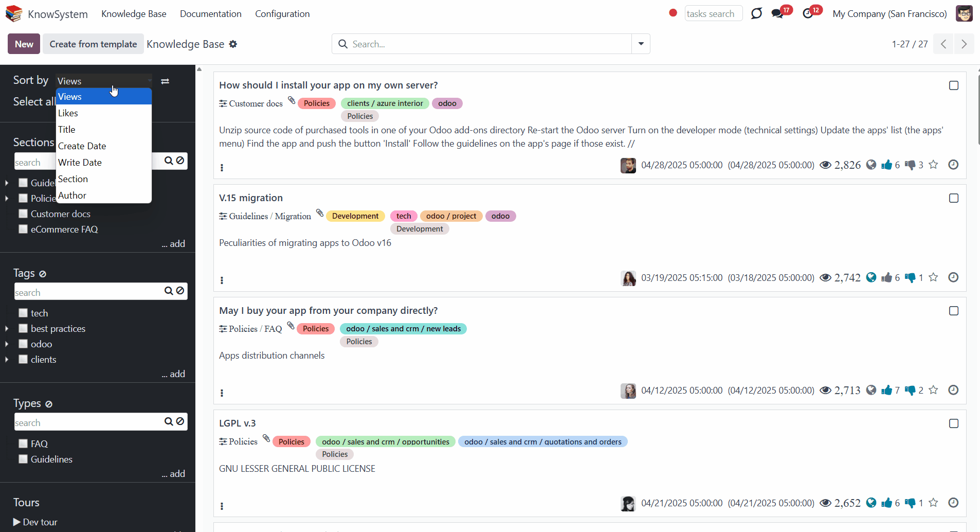980x532 pixels.
Task: Click the clock icon on LGPL v.3
Action: (953, 503)
